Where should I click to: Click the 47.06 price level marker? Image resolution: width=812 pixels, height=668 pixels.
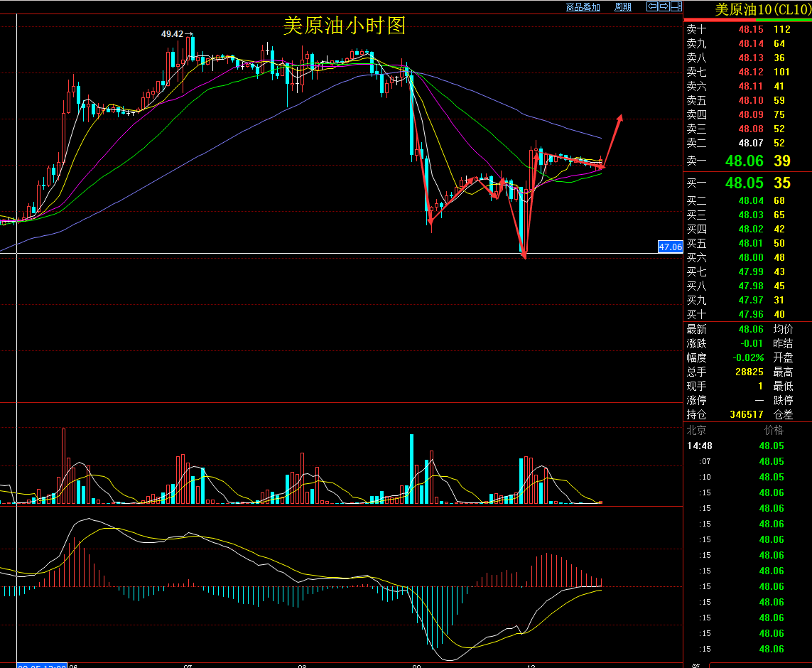pos(670,247)
